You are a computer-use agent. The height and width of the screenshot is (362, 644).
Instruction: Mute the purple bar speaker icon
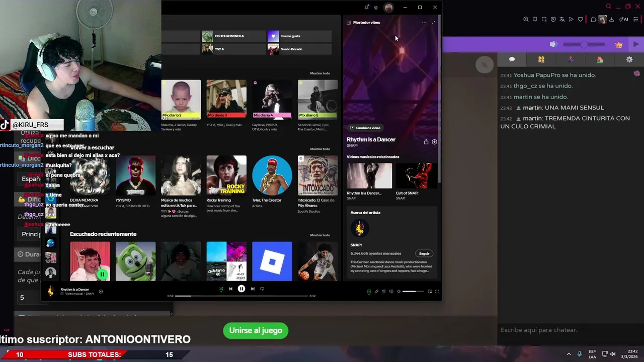[x=553, y=45]
